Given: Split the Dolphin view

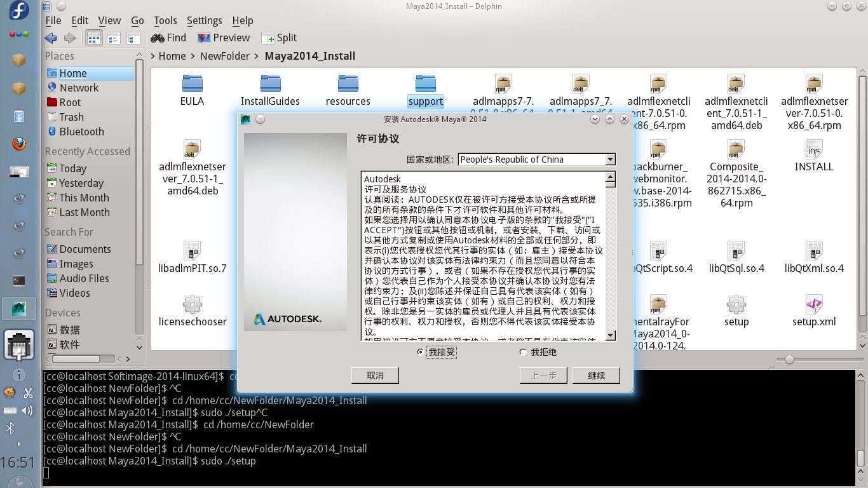Looking at the screenshot, I should coord(279,38).
